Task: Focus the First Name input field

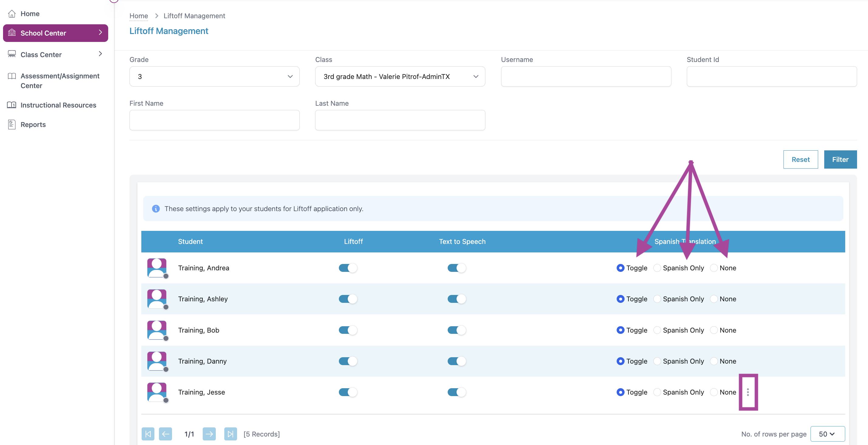Action: [214, 120]
